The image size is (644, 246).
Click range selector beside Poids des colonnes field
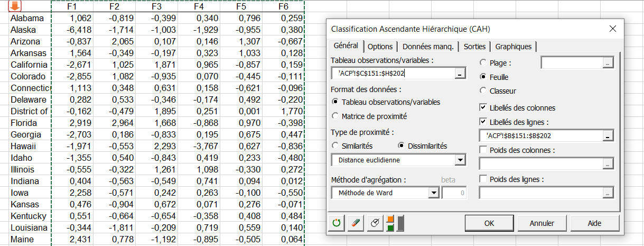click(608, 163)
